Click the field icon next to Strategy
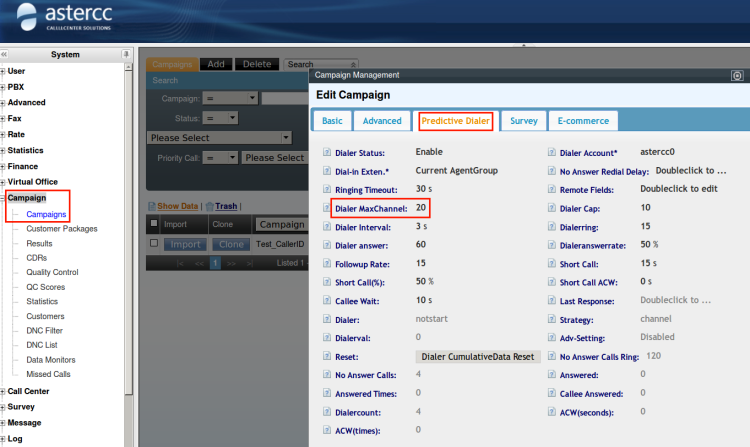 point(553,318)
